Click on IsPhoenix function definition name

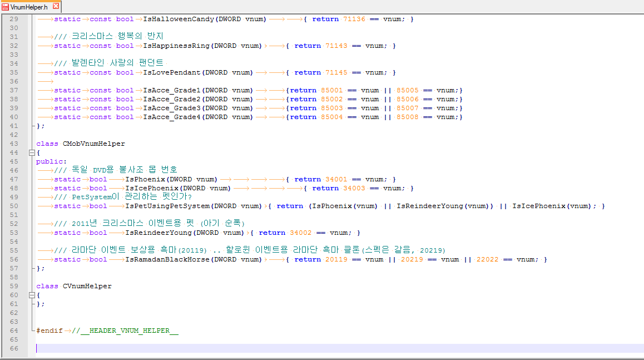(145, 179)
